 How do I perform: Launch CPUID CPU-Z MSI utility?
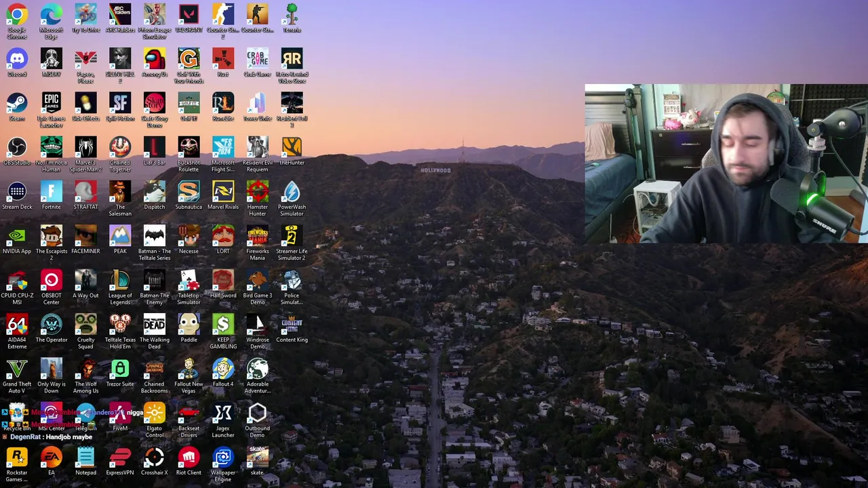(17, 280)
